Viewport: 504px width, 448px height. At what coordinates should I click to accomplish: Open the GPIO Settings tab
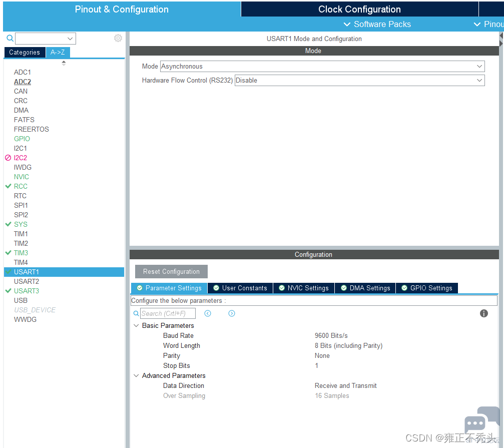click(x=427, y=288)
